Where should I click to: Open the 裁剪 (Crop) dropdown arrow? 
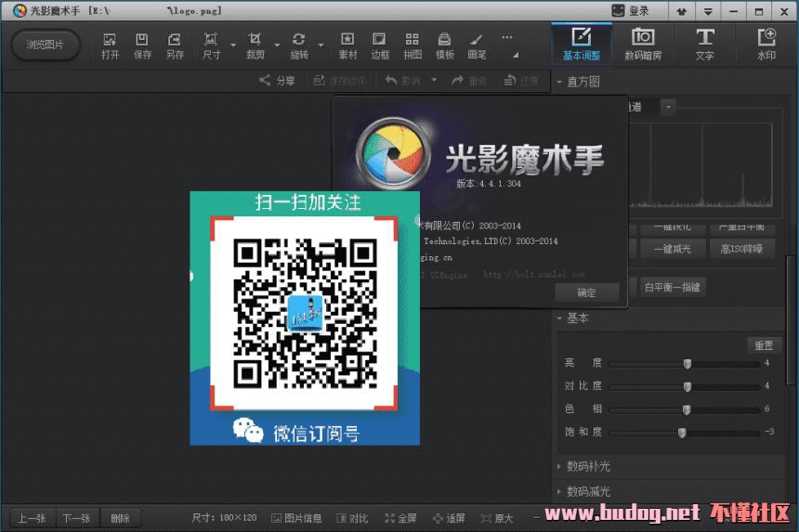(277, 45)
